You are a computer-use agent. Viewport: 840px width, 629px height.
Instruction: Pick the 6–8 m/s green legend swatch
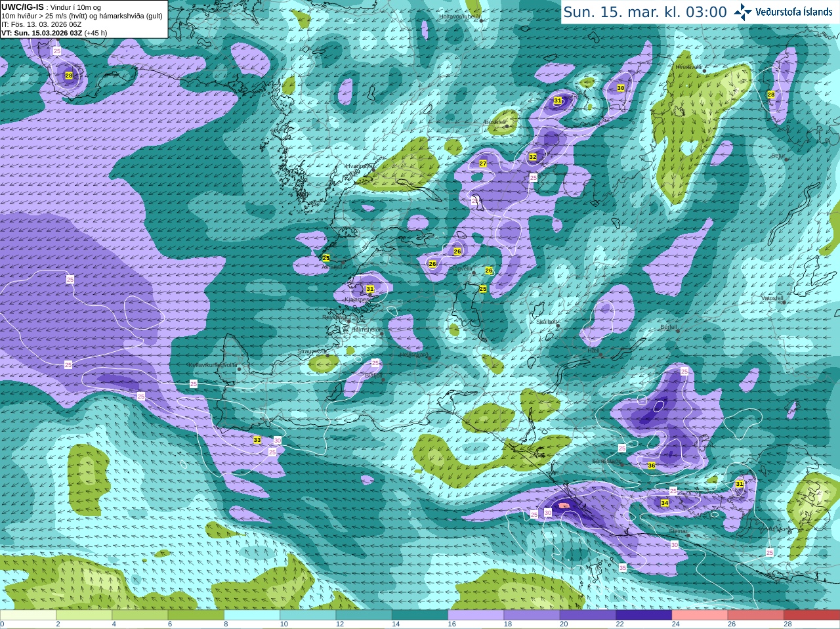(196, 615)
